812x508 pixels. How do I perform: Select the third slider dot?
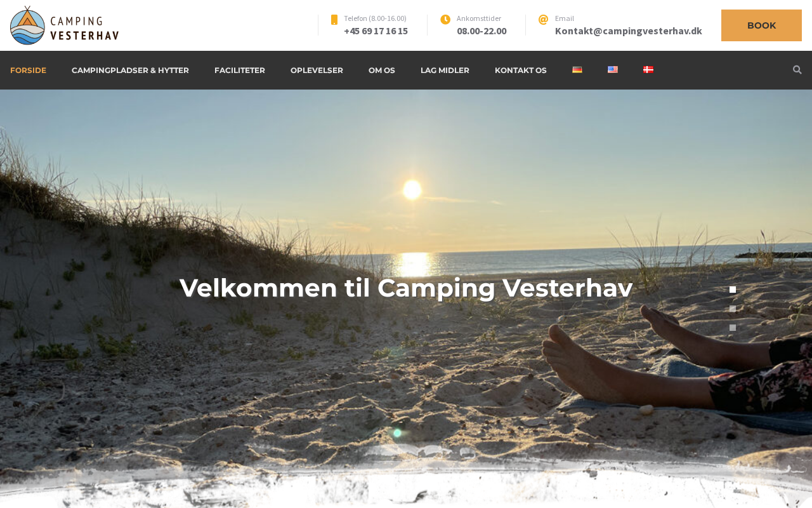point(733,328)
